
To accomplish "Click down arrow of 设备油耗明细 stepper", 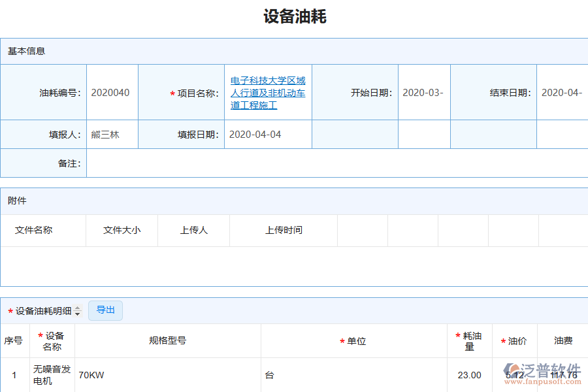I will 78,313.
